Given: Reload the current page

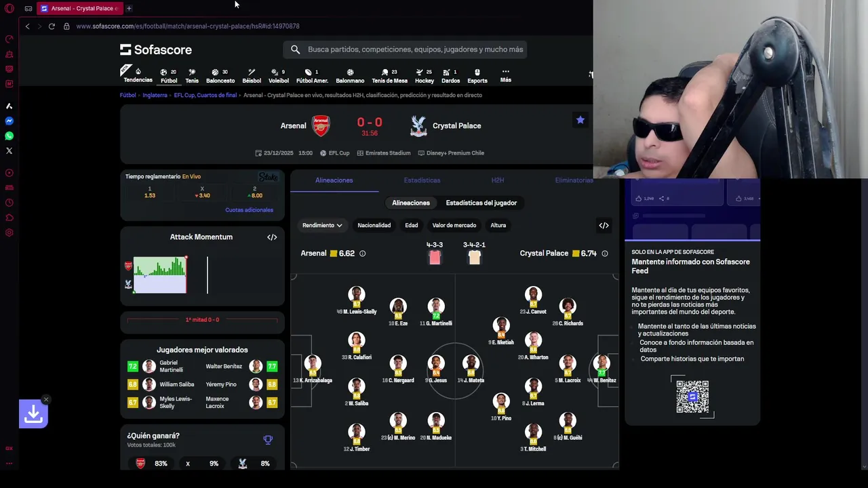Looking at the screenshot, I should coord(52,26).
